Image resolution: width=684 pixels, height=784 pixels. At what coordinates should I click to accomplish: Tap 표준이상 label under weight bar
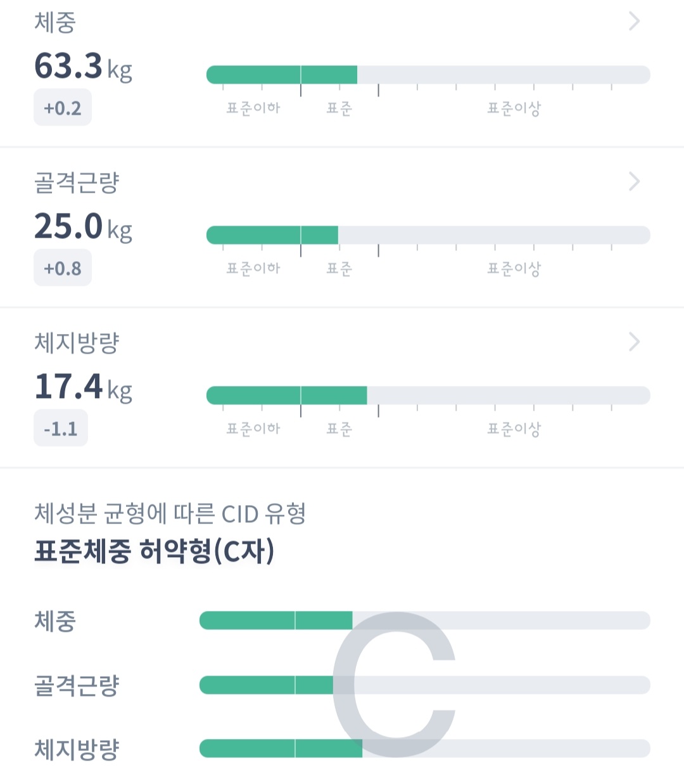(514, 108)
